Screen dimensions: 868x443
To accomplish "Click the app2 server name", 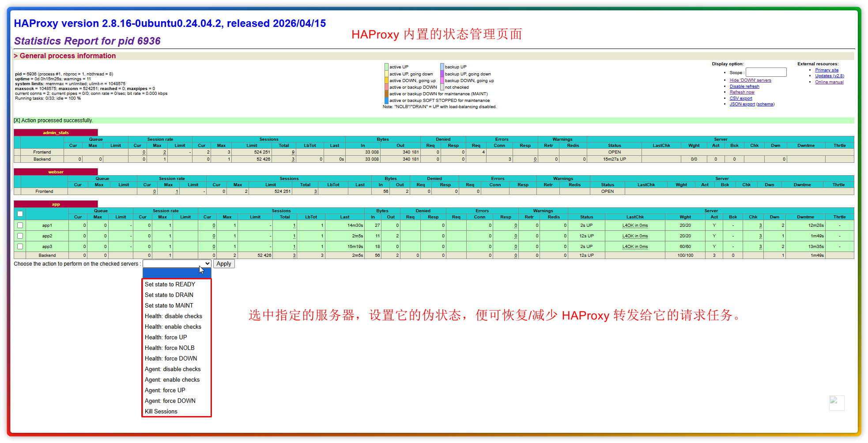I will point(47,236).
